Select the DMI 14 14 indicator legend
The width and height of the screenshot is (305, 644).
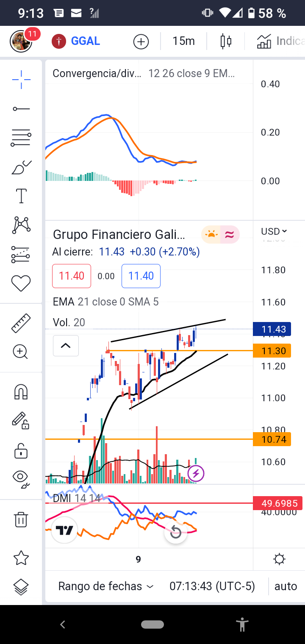pos(77,498)
